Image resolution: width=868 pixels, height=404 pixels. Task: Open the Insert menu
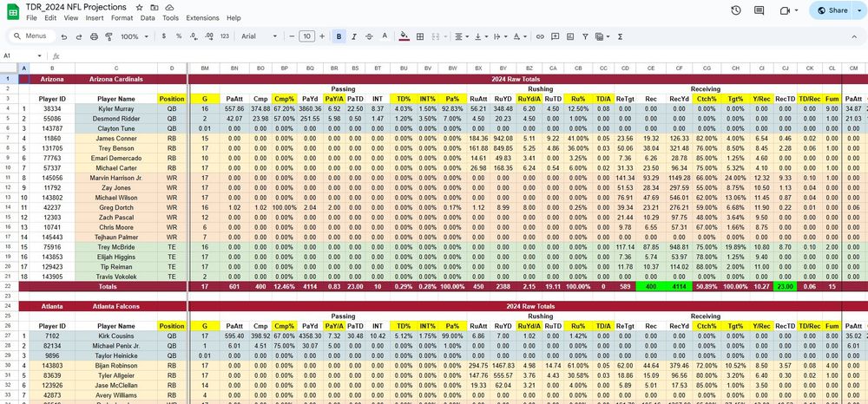click(95, 17)
